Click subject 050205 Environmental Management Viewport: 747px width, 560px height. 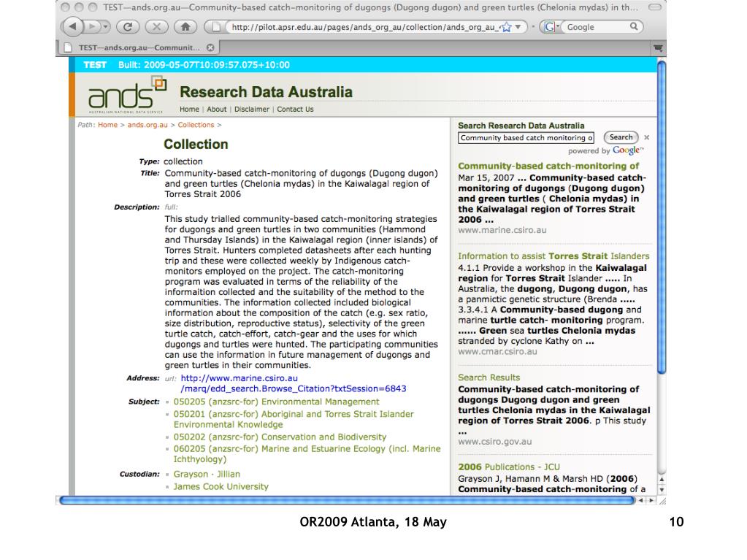[x=276, y=402]
